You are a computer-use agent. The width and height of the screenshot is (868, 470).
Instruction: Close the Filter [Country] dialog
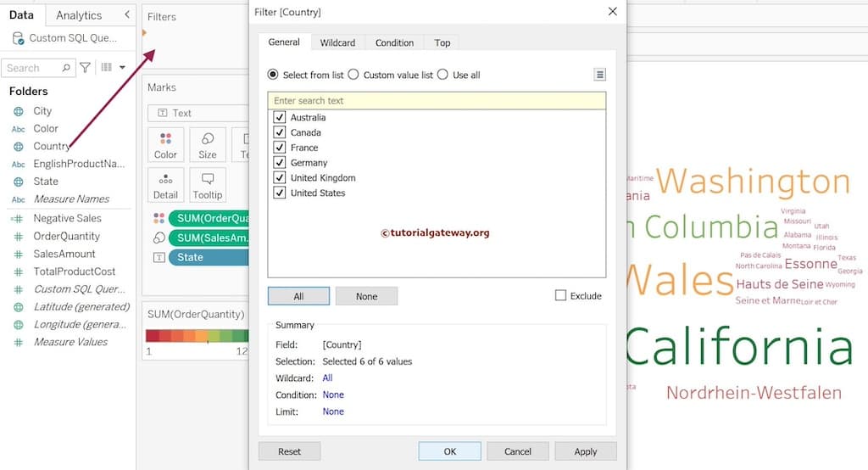612,12
